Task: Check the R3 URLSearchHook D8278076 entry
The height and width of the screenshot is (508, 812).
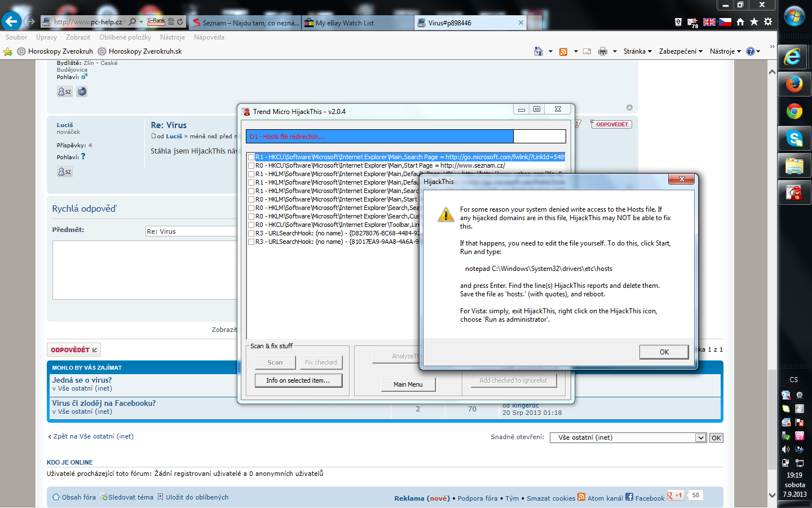Action: [x=251, y=234]
